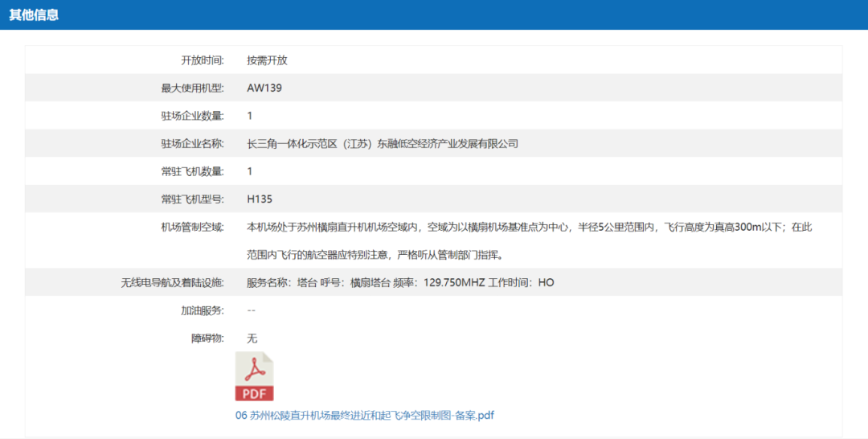The height and width of the screenshot is (439, 868).
Task: Select the 障碍物 label
Action: pyautogui.click(x=207, y=338)
